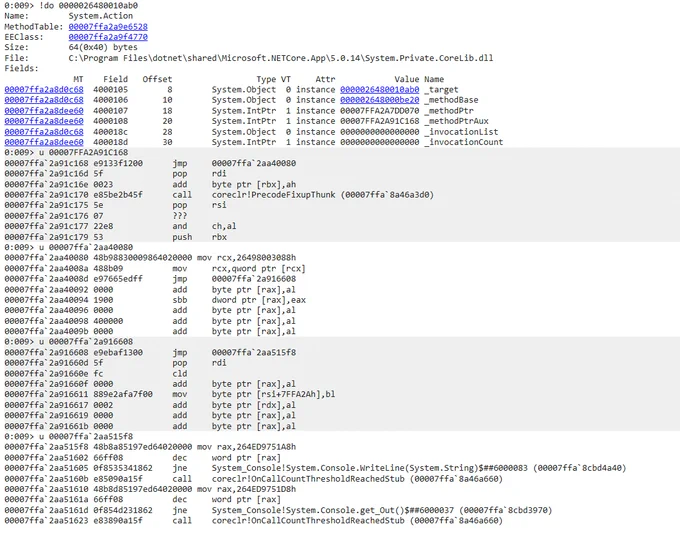The height and width of the screenshot is (540, 680).
Task: Select the value 00007FFA2A91C168 in _methodPtrAux row
Action: click(379, 121)
